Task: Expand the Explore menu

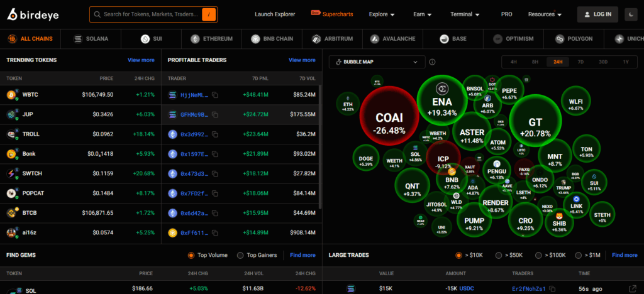Action: coord(382,14)
